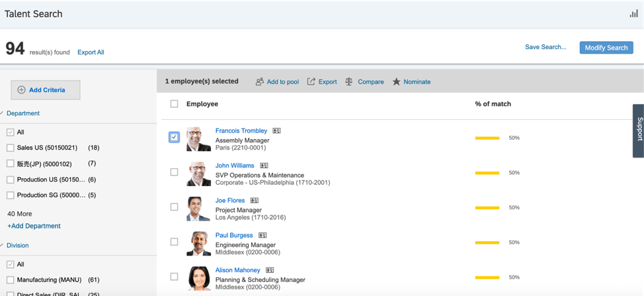The image size is (644, 296).
Task: Click the Add to pool icon
Action: click(260, 81)
